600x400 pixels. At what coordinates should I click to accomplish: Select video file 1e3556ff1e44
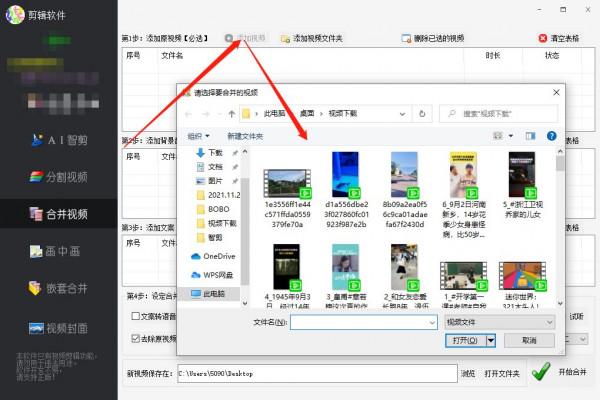[287, 199]
